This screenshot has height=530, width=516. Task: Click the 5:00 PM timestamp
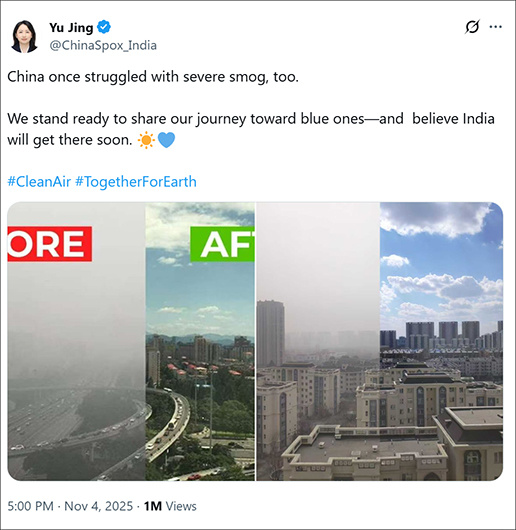pos(30,506)
